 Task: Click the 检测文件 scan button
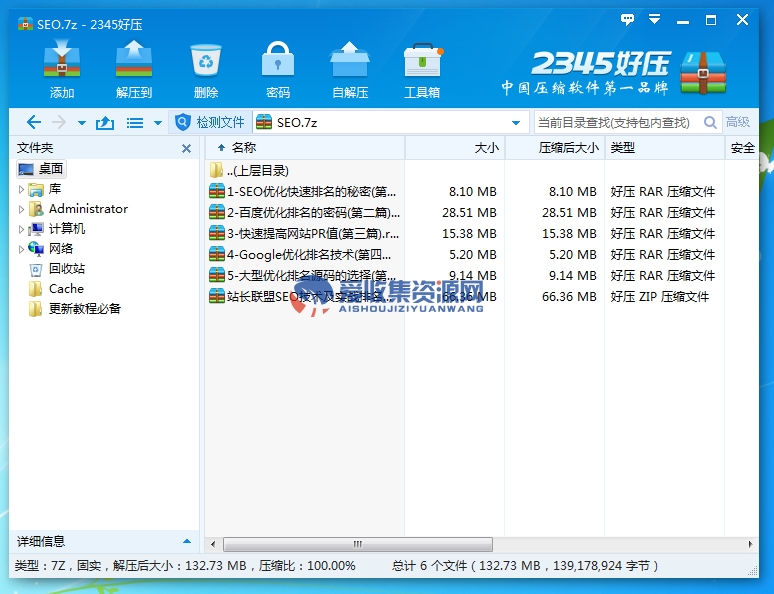210,122
